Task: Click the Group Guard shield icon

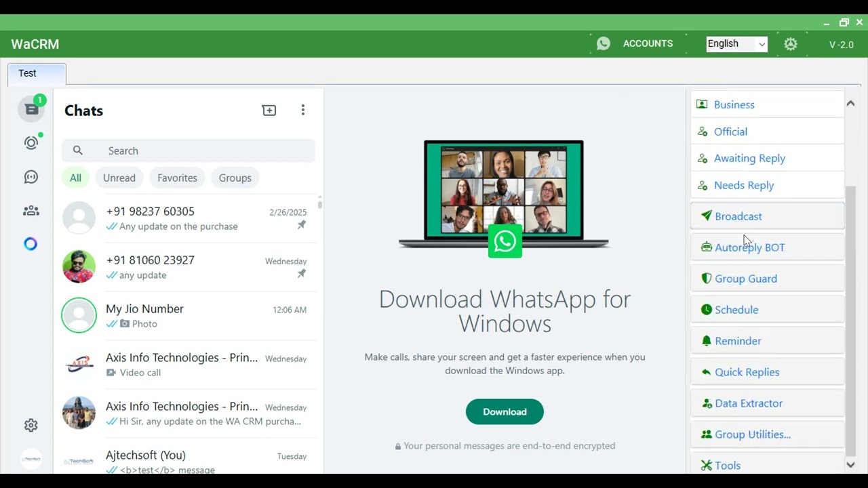Action: pos(707,278)
